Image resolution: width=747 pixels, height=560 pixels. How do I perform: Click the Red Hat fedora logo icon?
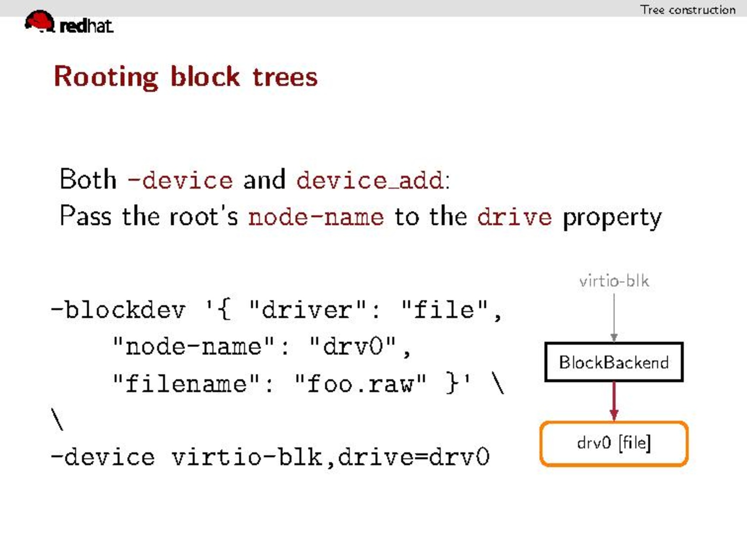click(x=39, y=21)
